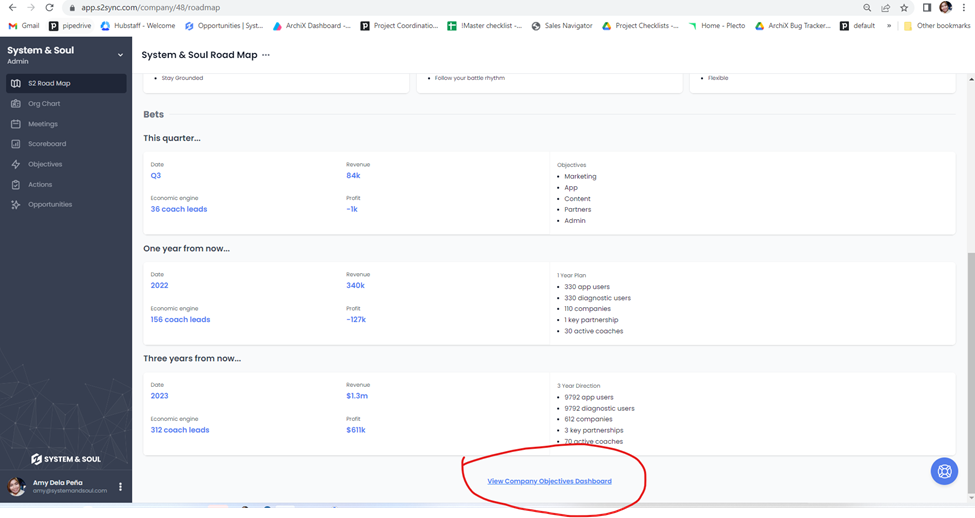Click the browser forward arrow

pos(30,7)
